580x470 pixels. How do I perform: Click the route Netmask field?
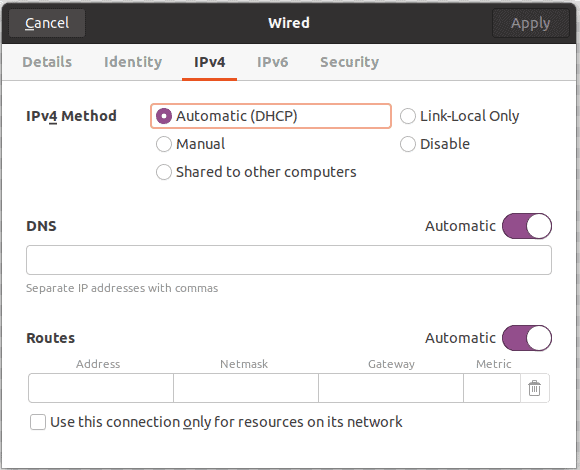pyautogui.click(x=246, y=388)
